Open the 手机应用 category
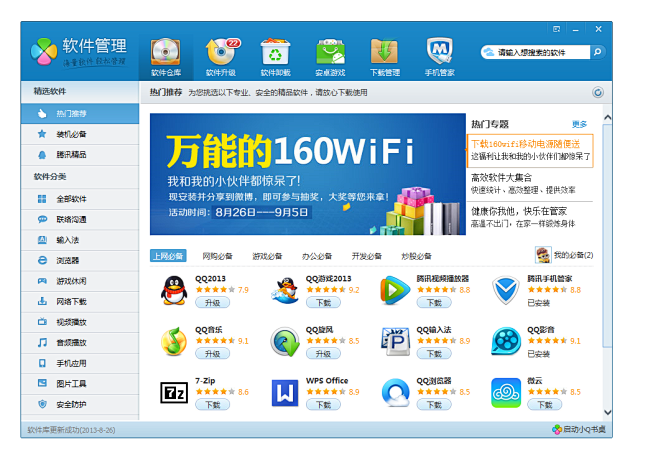The image size is (658, 470). (x=80, y=363)
